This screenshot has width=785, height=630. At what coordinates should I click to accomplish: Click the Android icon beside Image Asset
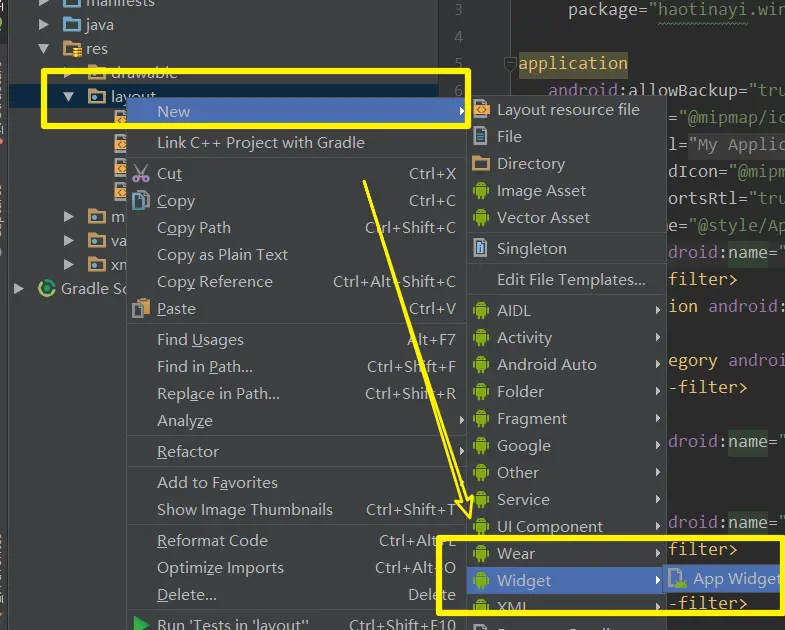point(481,191)
